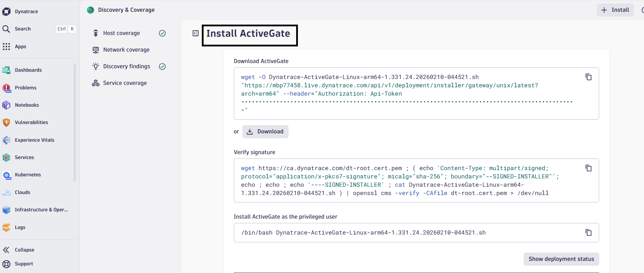The image size is (644, 273).
Task: Open Clouds in the sidebar
Action: [23, 192]
